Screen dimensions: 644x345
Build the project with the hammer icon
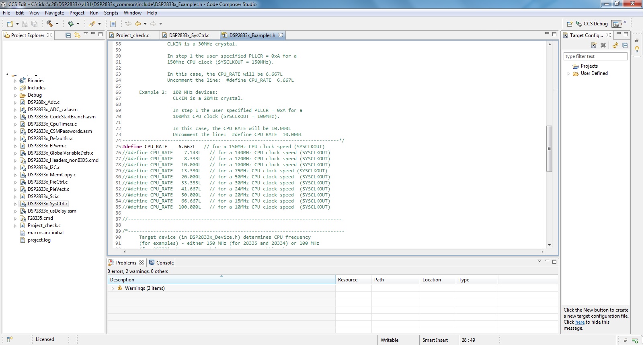[x=49, y=24]
